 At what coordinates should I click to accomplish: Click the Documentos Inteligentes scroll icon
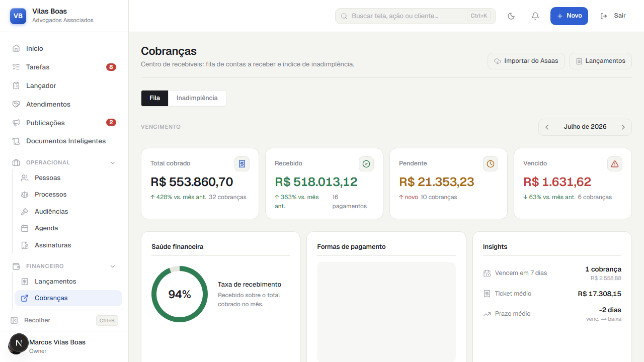pyautogui.click(x=16, y=141)
